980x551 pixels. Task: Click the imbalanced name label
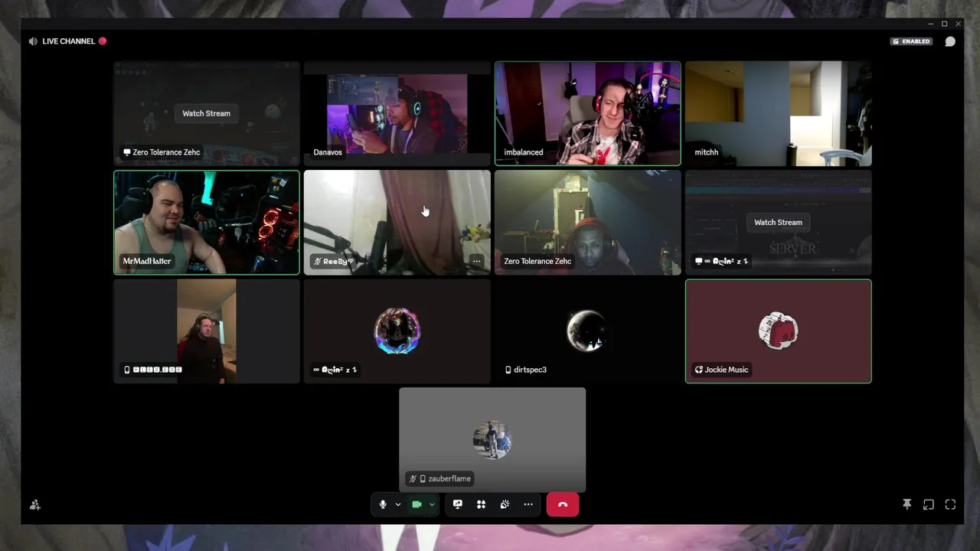(524, 152)
